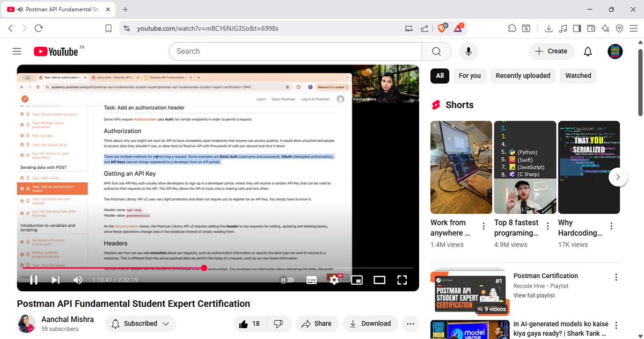The height and width of the screenshot is (339, 644).
Task: Click the address bar URL
Action: tap(208, 28)
